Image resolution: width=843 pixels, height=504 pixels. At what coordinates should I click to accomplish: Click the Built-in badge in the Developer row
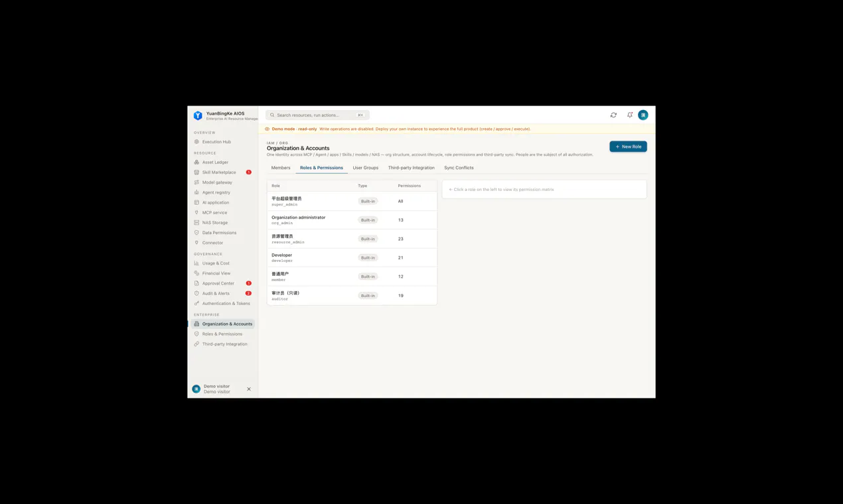coord(368,257)
